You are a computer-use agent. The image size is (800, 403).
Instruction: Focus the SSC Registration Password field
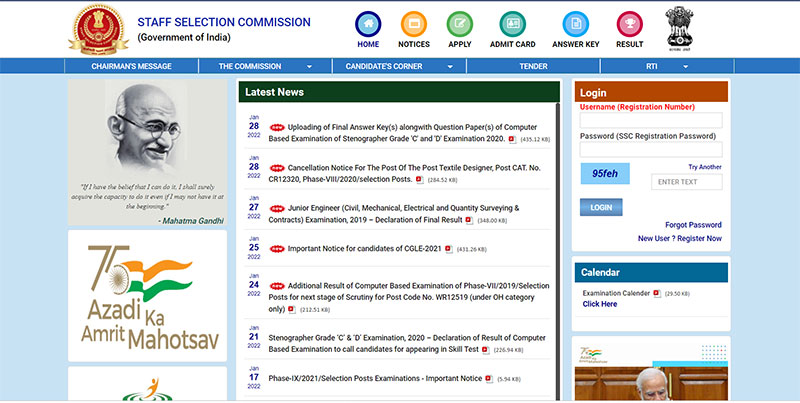click(x=651, y=149)
